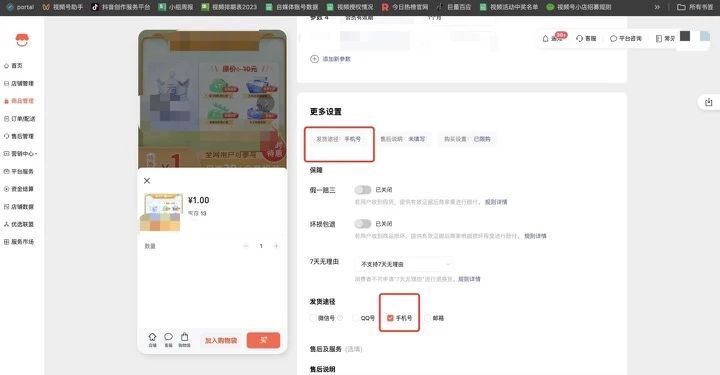This screenshot has height=375, width=720.
Task: Click the shopping bag icon in the preview
Action: 184,340
